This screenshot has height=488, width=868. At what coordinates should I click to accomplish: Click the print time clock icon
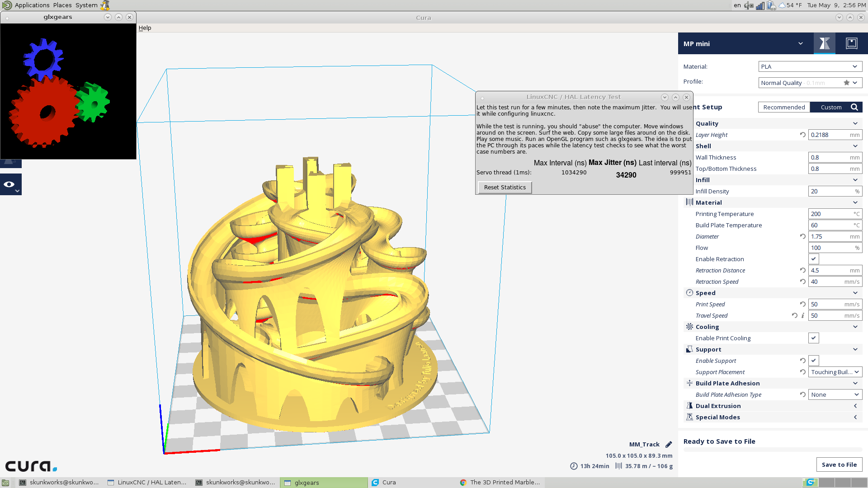coord(574,466)
